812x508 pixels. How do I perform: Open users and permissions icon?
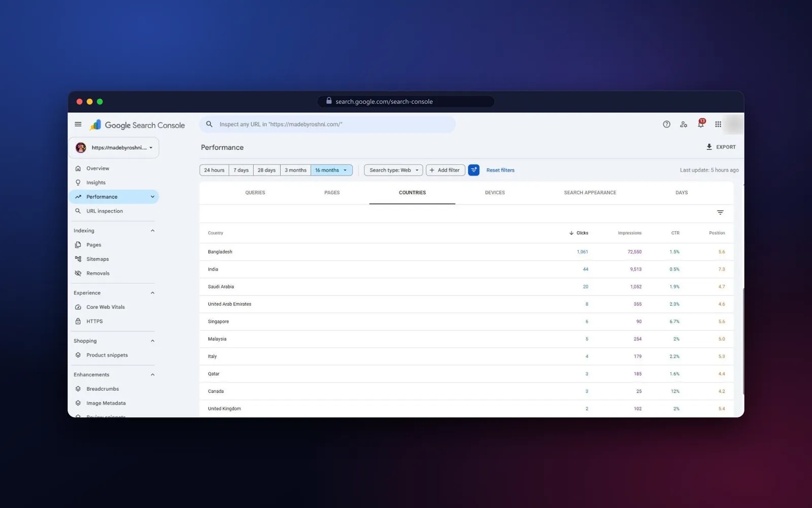click(x=684, y=124)
